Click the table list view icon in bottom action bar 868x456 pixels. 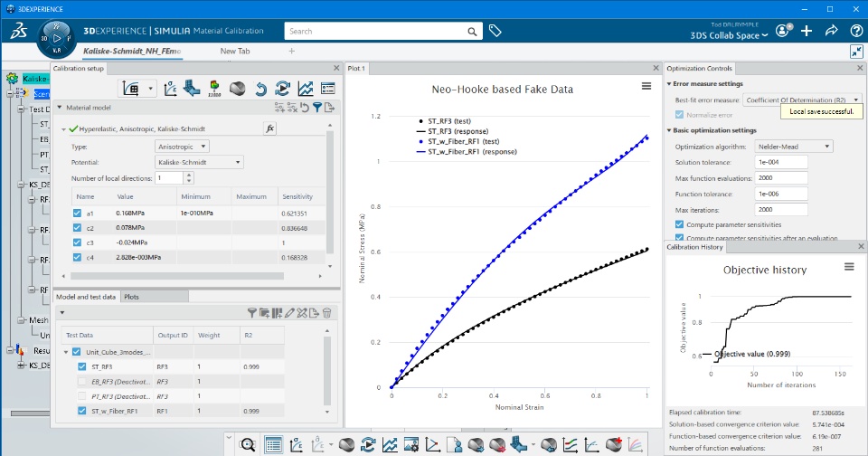pos(273,444)
